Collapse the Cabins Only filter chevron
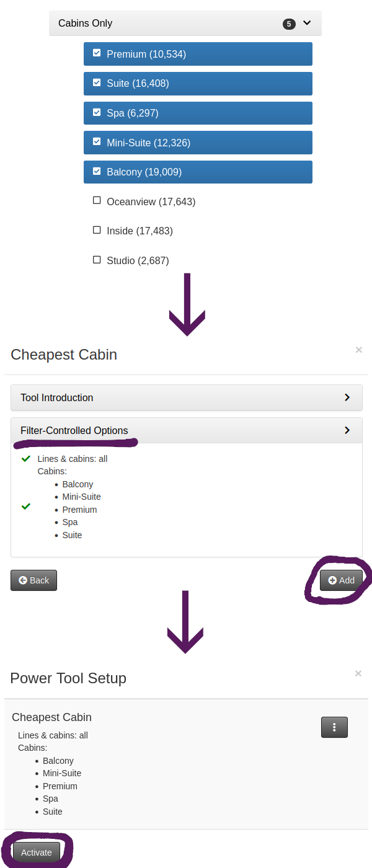 306,24
